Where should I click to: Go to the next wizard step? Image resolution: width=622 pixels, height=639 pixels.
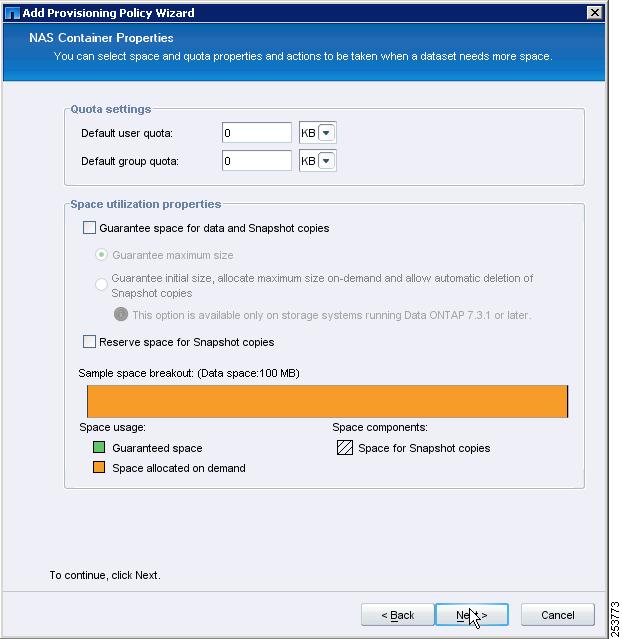pyautogui.click(x=472, y=615)
